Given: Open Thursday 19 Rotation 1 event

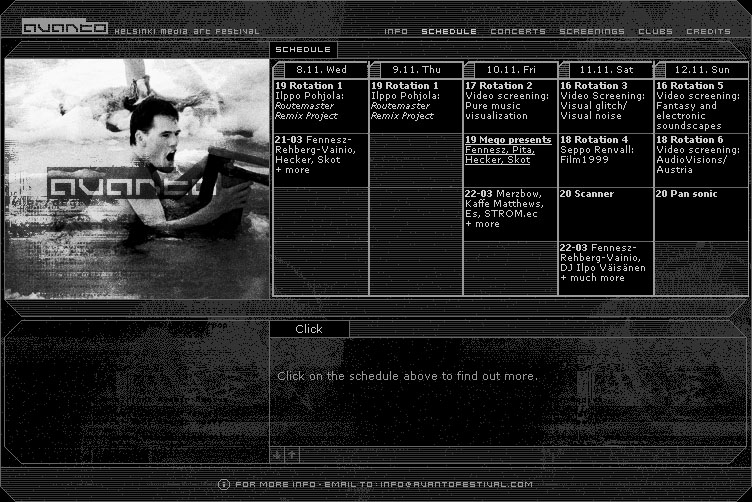Looking at the screenshot, I should (416, 106).
